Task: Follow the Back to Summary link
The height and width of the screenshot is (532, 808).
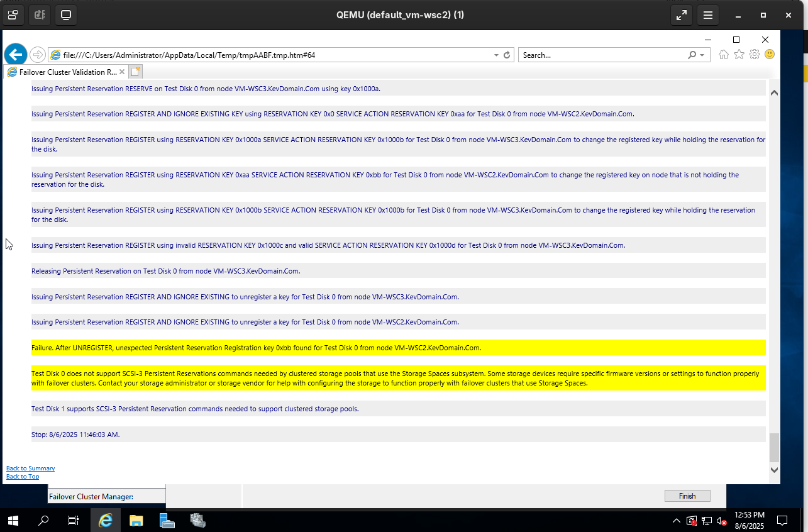Action: pos(30,468)
